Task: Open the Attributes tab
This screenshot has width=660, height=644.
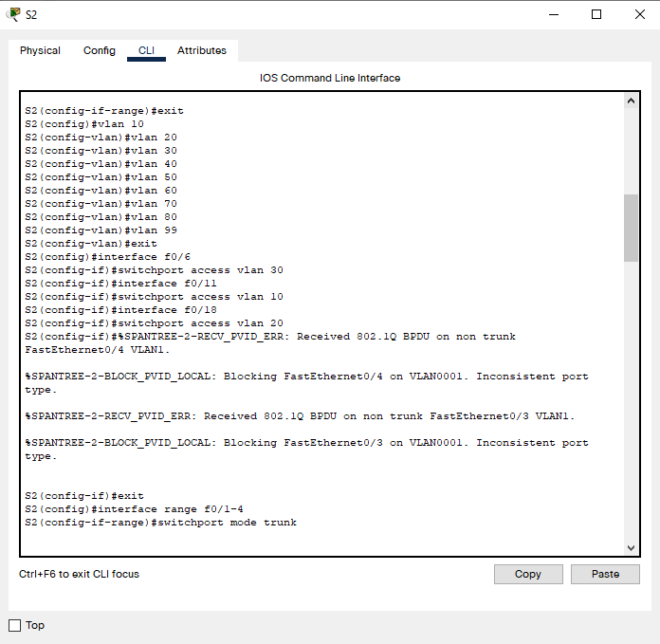Action: pos(202,50)
